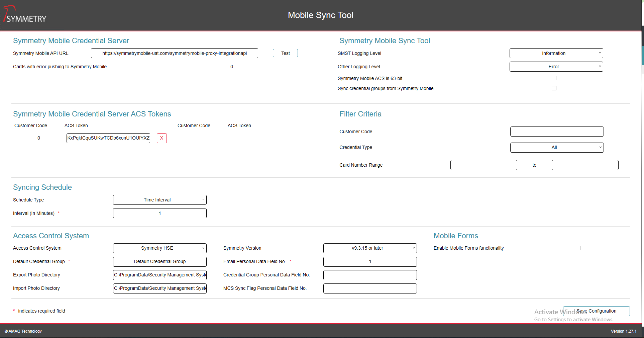Image resolution: width=644 pixels, height=338 pixels.
Task: Focus Interval (In Minutes) field
Action: click(x=160, y=213)
